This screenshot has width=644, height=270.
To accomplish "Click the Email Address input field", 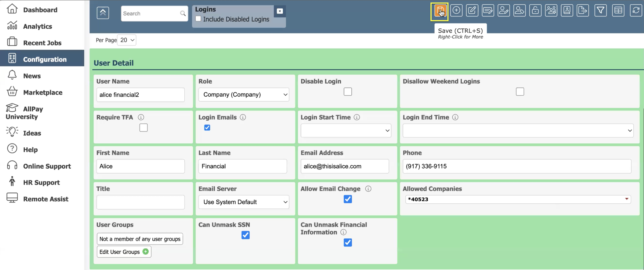I will 344,166.
